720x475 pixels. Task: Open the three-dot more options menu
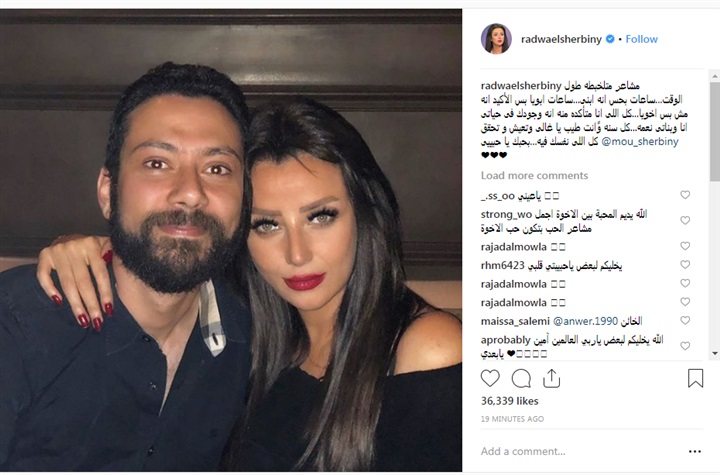tap(695, 452)
